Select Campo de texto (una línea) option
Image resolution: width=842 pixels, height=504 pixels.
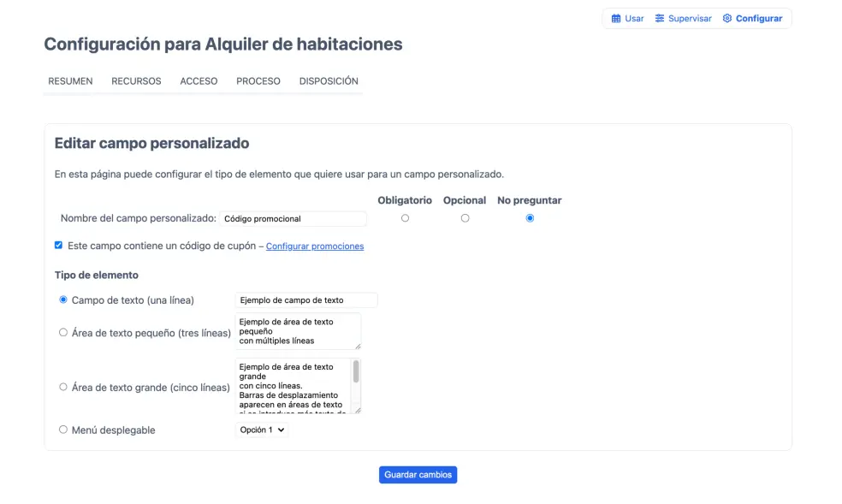point(63,300)
